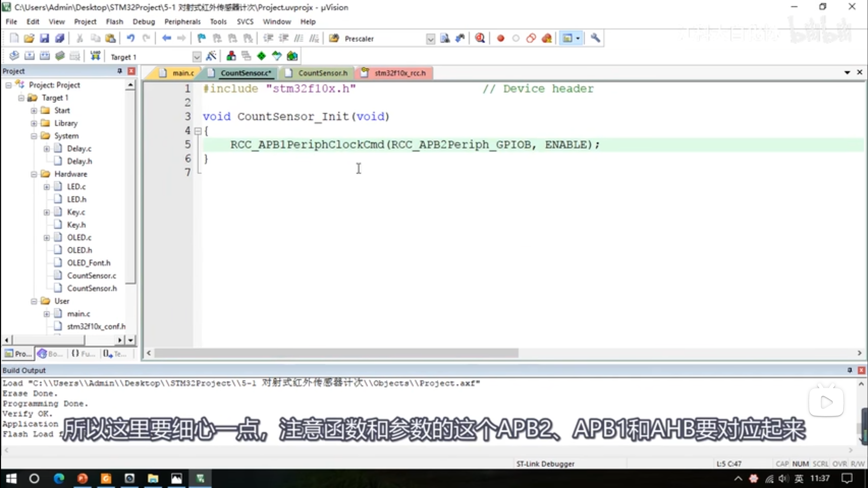Pin the Project panel
The width and height of the screenshot is (868, 488).
[119, 71]
